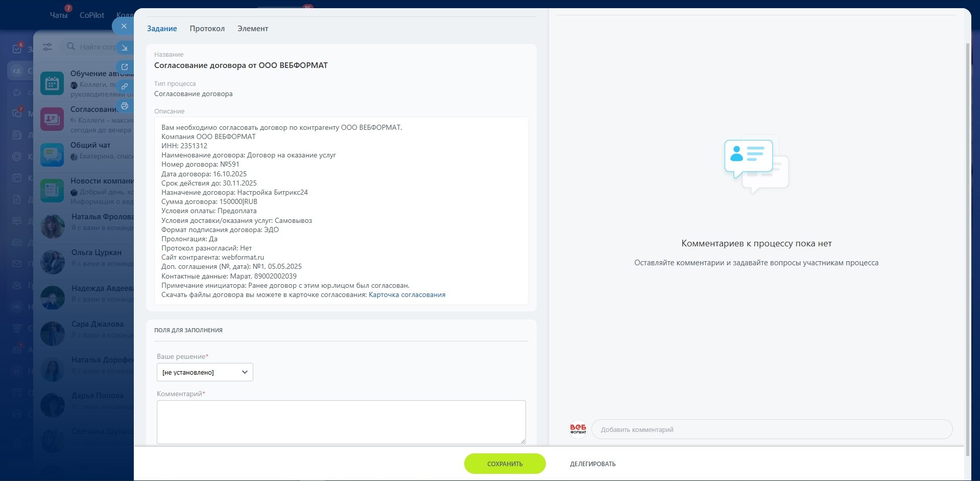Open the Обучение chat calendar avatar
980x481 pixels.
[52, 83]
